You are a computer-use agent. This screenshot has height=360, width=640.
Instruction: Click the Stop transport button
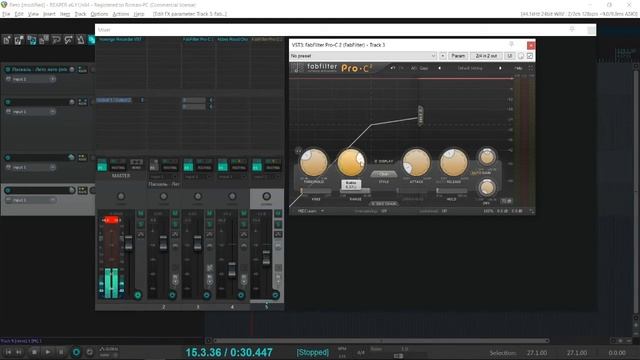coord(34,352)
